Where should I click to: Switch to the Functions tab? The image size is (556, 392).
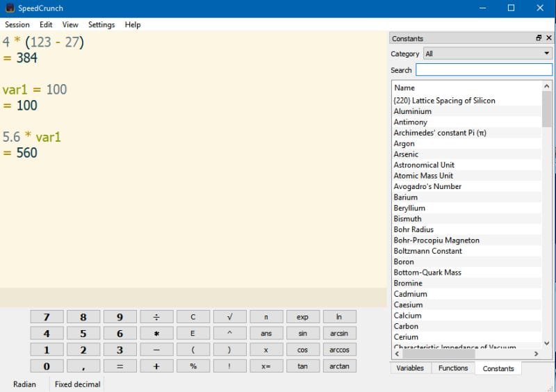coord(453,368)
